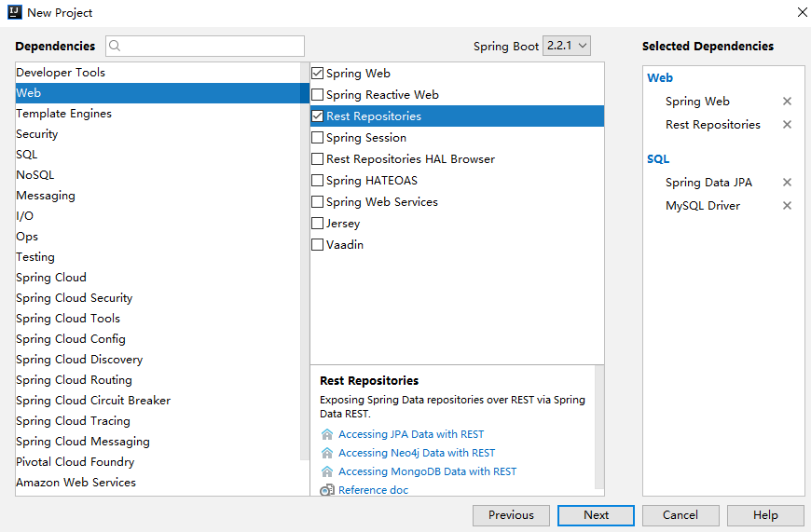The width and height of the screenshot is (811, 532).
Task: Remove Spring Web from selected dependencies
Action: pos(787,102)
